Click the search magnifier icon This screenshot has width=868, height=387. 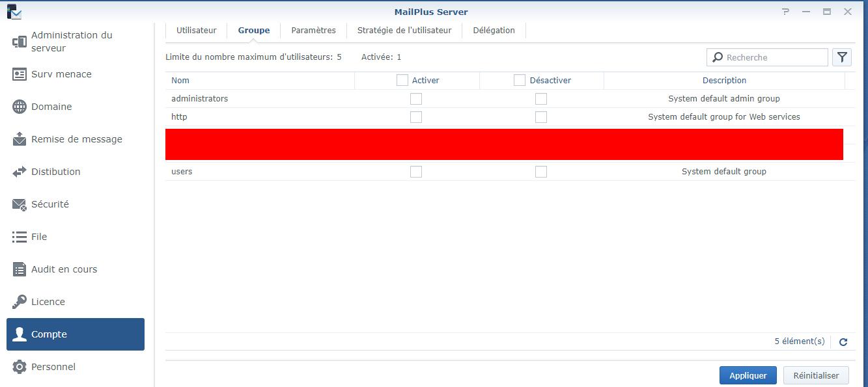coord(718,57)
